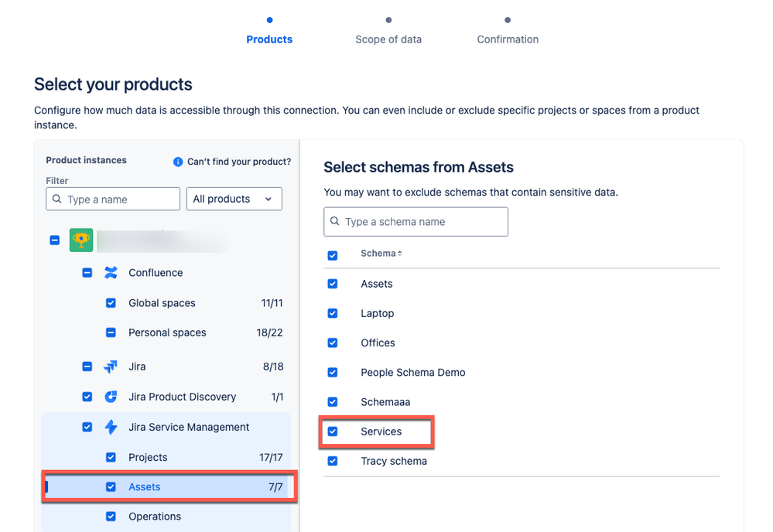
Task: Click the Schema column header text
Action: 378,253
